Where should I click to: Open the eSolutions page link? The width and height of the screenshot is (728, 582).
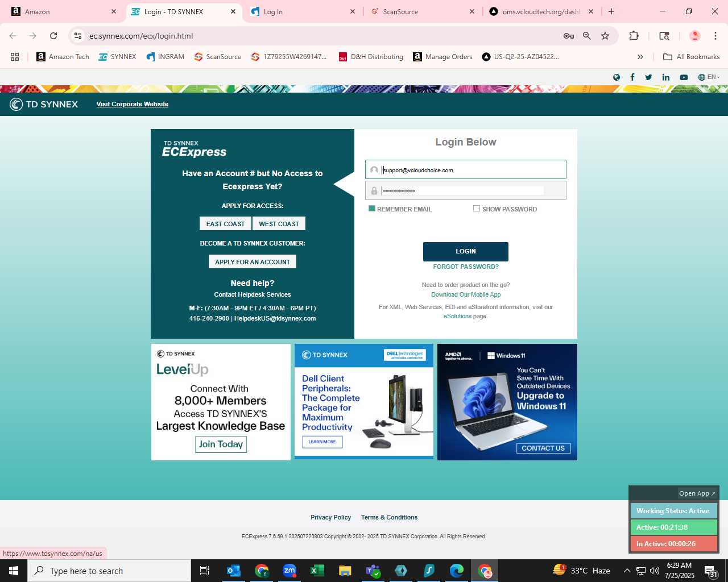coord(457,316)
